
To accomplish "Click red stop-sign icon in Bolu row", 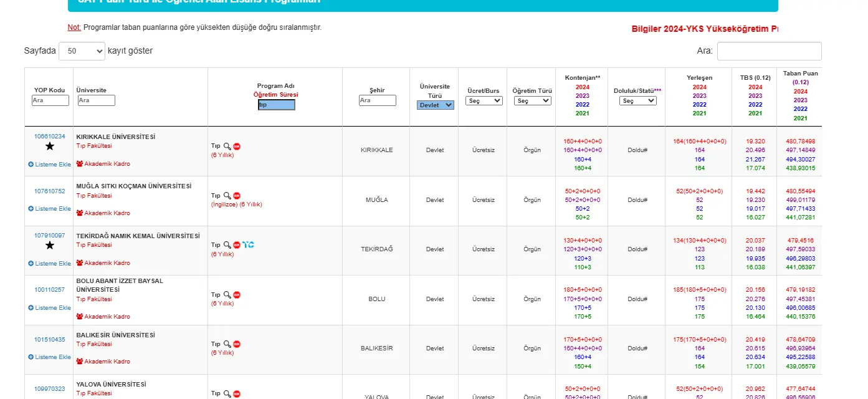I will [237, 294].
